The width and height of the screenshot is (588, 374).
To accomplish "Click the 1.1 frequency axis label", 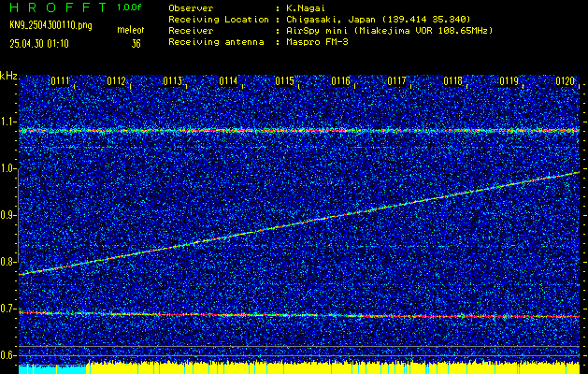I will tap(7, 122).
